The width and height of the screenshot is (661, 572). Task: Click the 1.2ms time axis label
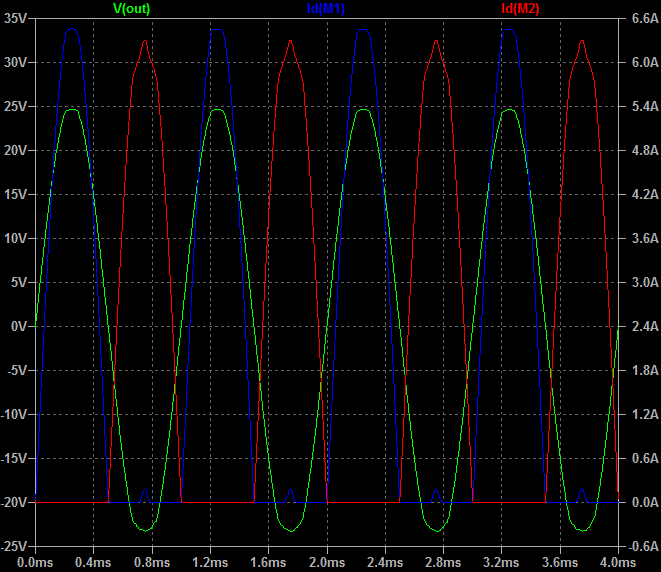[210, 562]
